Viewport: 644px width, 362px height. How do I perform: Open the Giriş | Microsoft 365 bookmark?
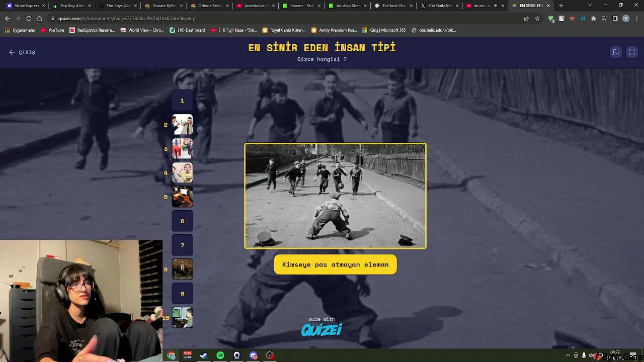(384, 30)
